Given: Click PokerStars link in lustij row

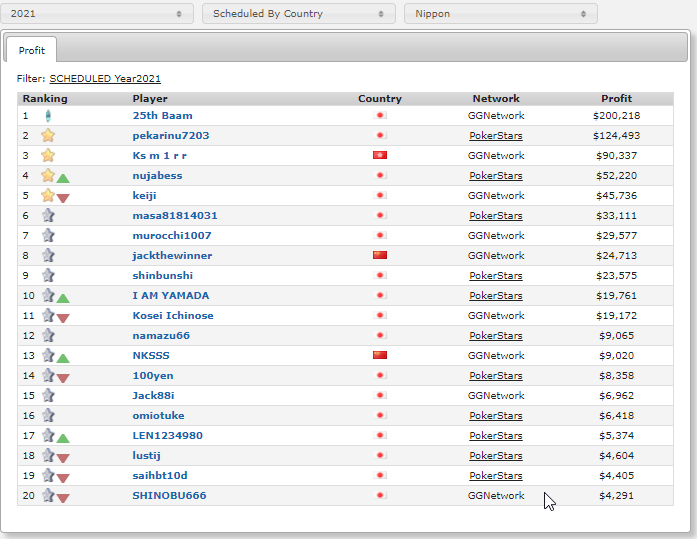Looking at the screenshot, I should 496,455.
